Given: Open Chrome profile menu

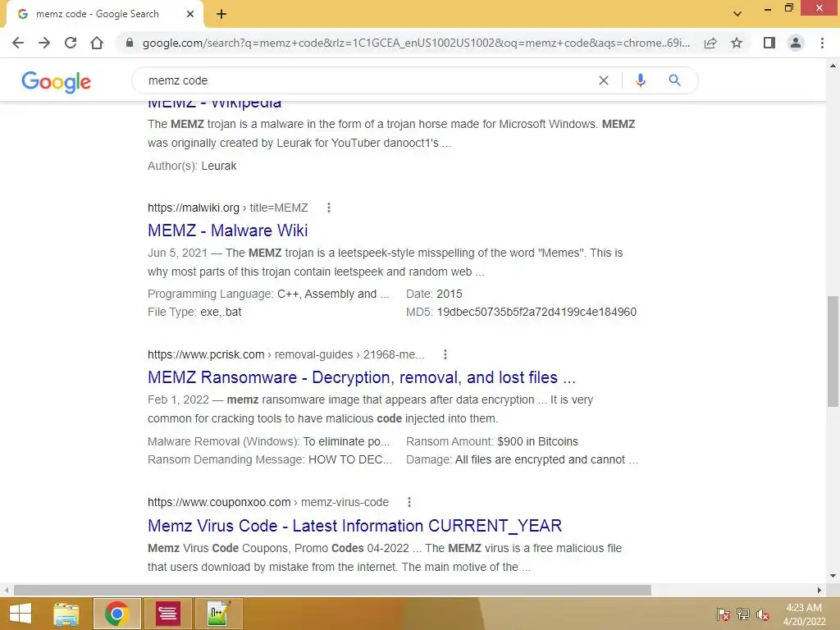Looking at the screenshot, I should 796,43.
